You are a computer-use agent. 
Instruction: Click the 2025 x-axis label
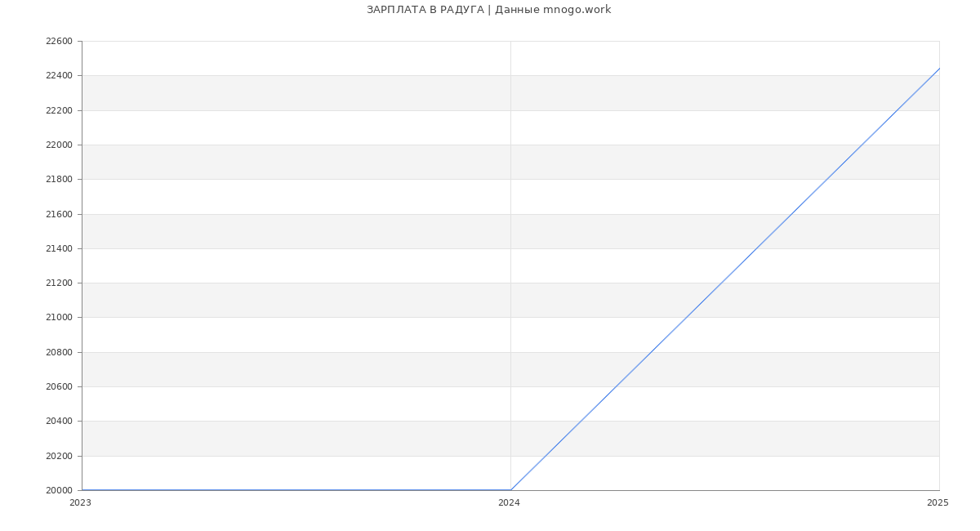click(x=938, y=503)
